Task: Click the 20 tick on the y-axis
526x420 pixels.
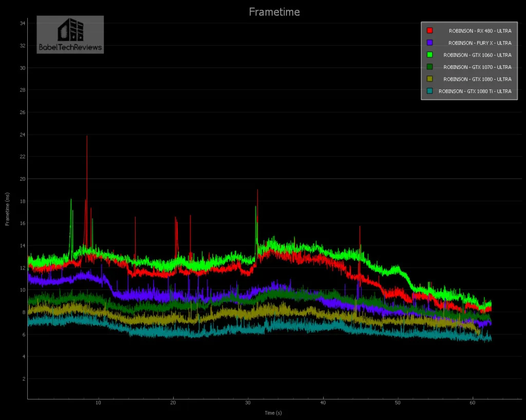Action: coord(23,179)
